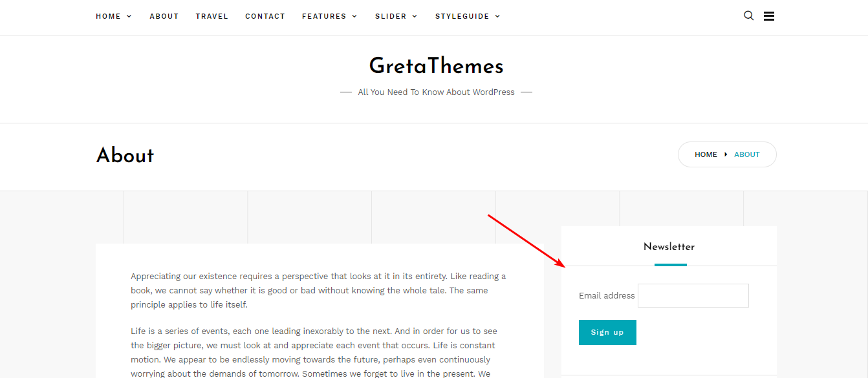Click the HOME breadcrumb link
Screen dimensions: 868x378
click(x=706, y=154)
